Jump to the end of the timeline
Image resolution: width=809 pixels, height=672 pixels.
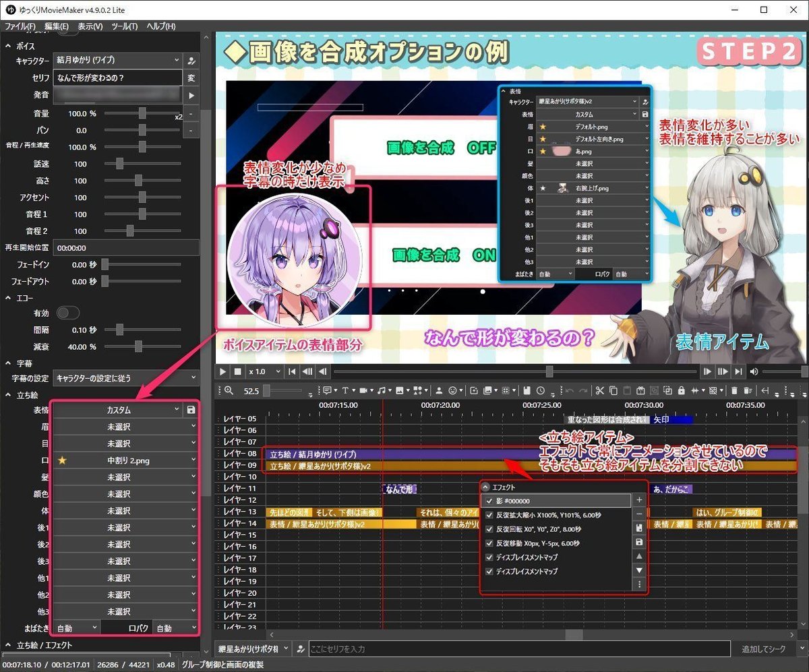coord(739,371)
